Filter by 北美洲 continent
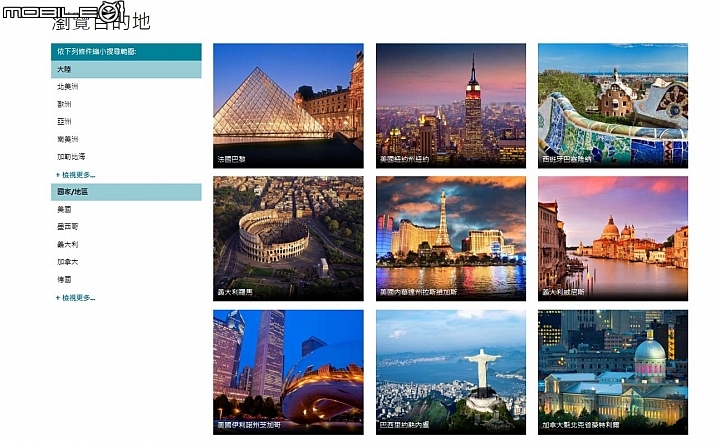 (x=68, y=87)
